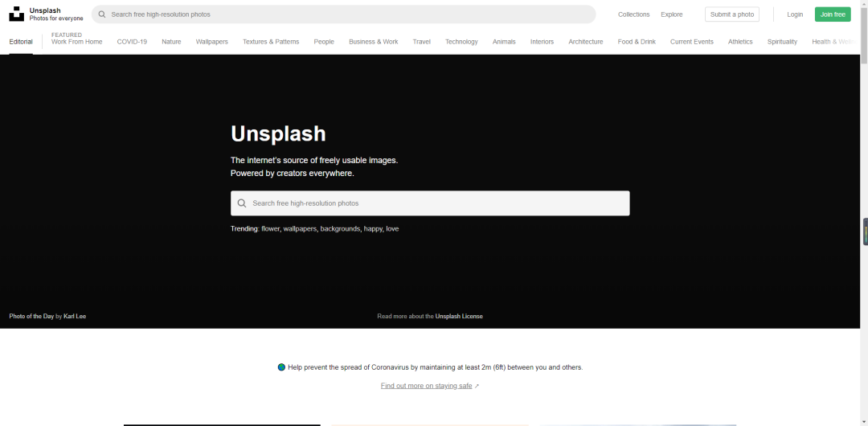
Task: Click the side widget tab at right edge
Action: click(866, 231)
